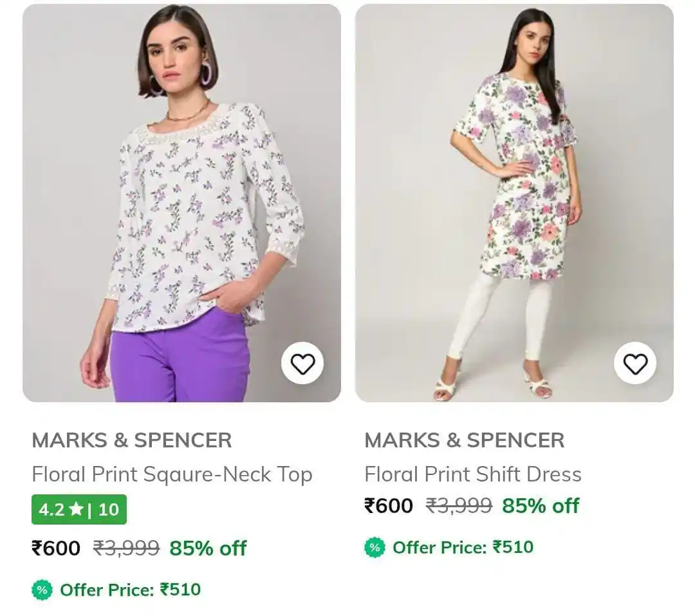This screenshot has height=616, width=695.
Task: Click the percent badge icon on the top's offer
Action: [x=41, y=590]
